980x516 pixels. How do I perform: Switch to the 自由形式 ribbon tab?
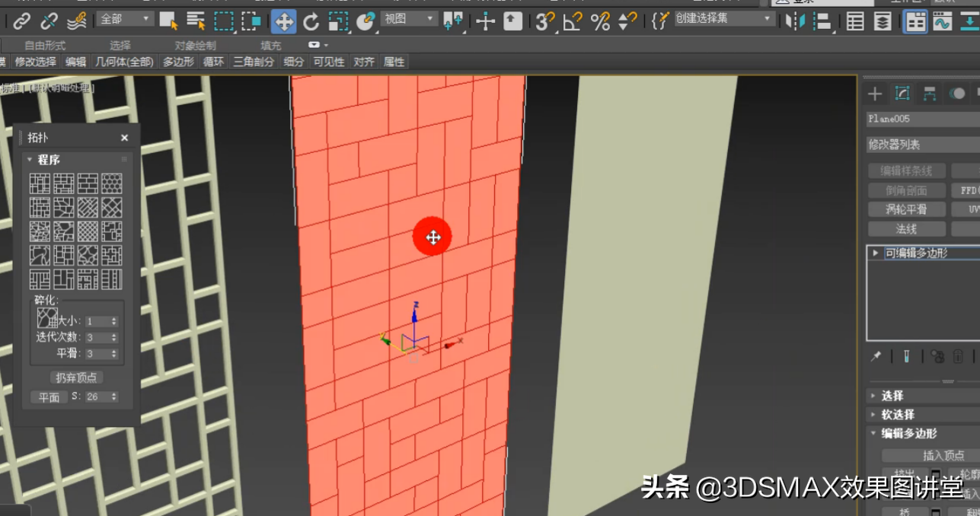tap(45, 46)
